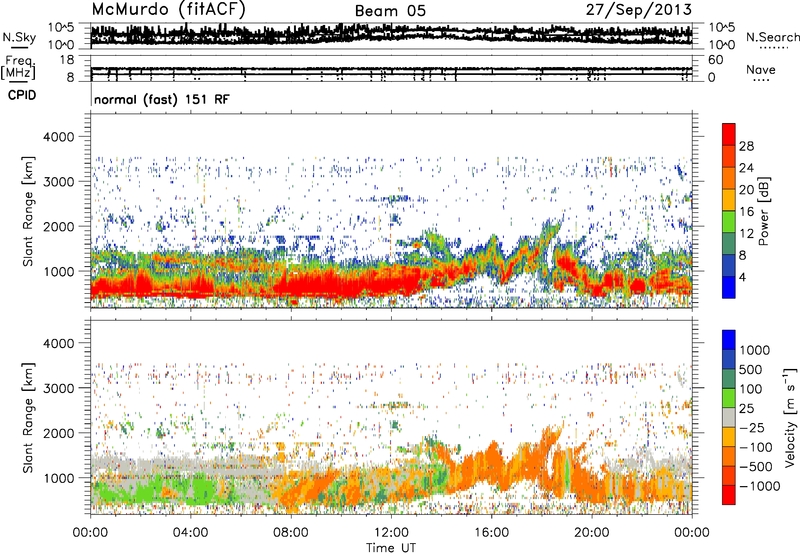Click the '100' label on Velocity colorbar
The image size is (800, 554).
tap(751, 389)
